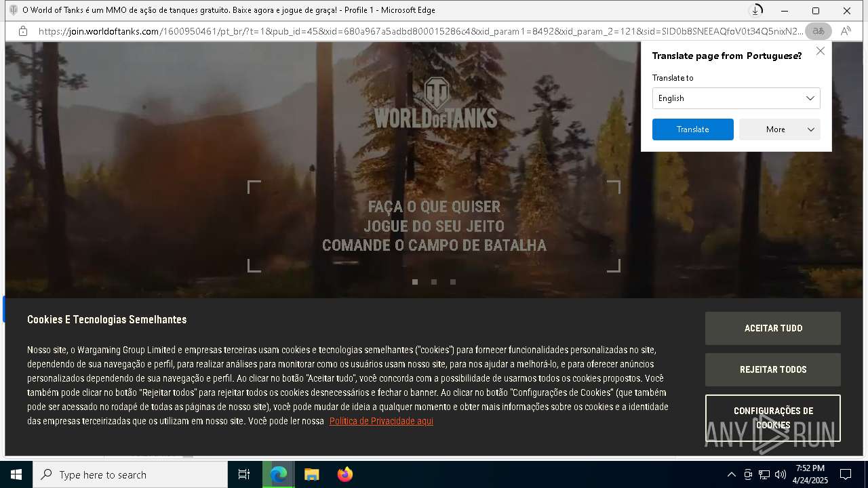Click the volume speaker tray icon
Screen dimensions: 868x488
pos(780,474)
